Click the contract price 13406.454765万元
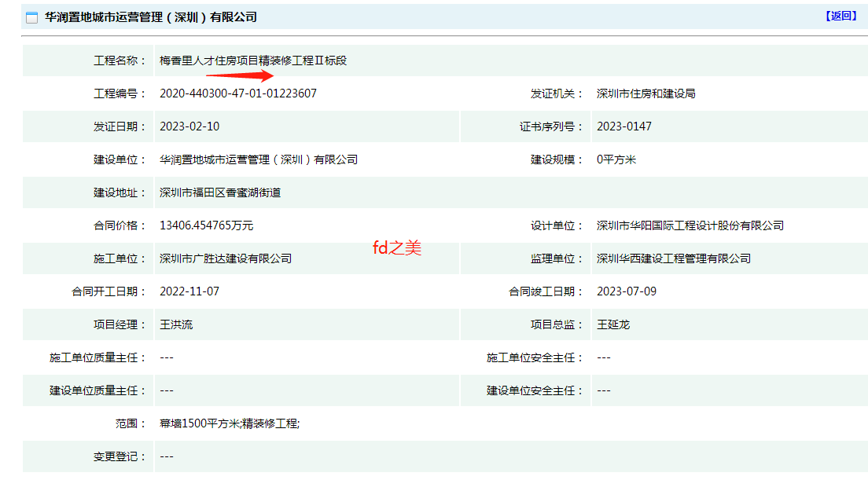Viewport: 868px width, 491px height. [x=206, y=225]
